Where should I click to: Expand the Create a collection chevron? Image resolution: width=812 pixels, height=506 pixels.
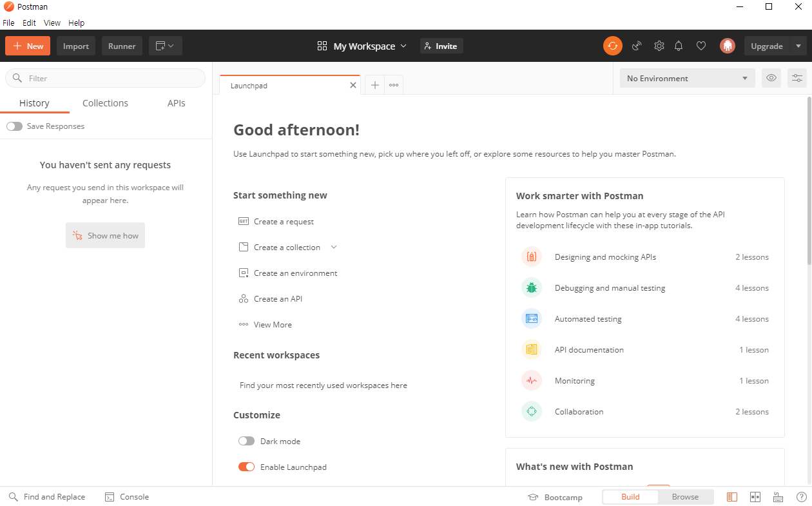pyautogui.click(x=334, y=247)
